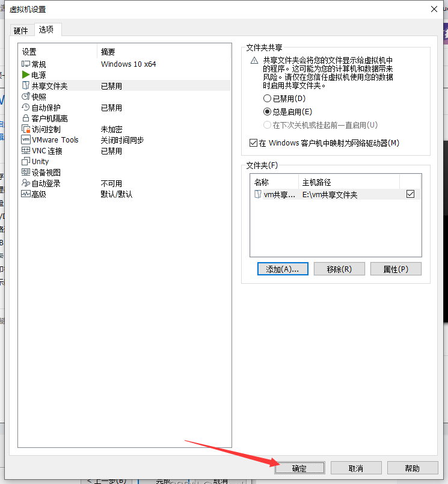Viewport: 448px width, 484px height.
Task: Select the 设备视图 settings row
Action: point(126,172)
